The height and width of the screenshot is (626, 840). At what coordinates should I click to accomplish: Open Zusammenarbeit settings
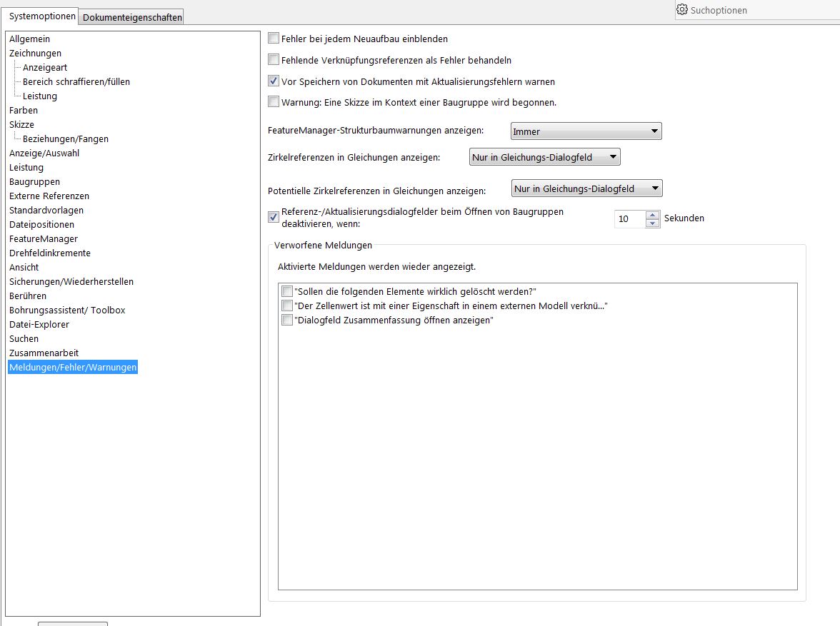pyautogui.click(x=44, y=353)
